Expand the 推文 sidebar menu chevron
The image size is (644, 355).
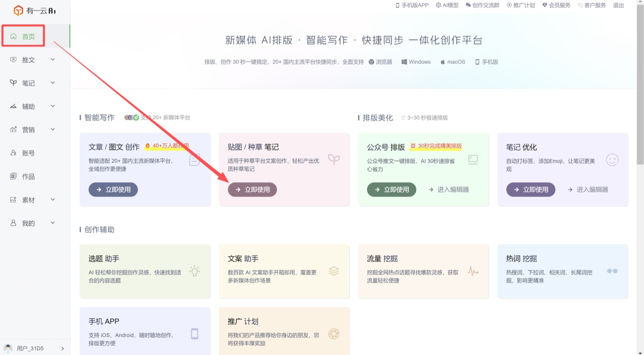click(x=53, y=59)
